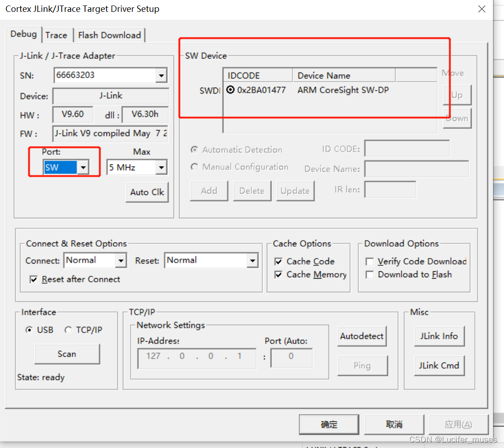Open the Trace tab
The width and height of the screenshot is (504, 448).
57,35
